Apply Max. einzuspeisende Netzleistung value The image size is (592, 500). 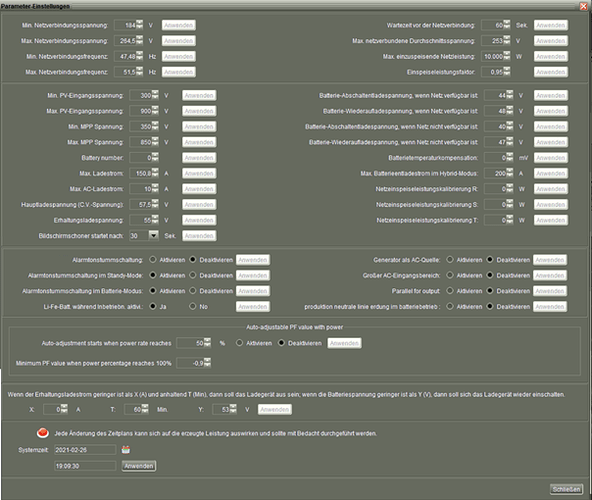click(x=550, y=56)
